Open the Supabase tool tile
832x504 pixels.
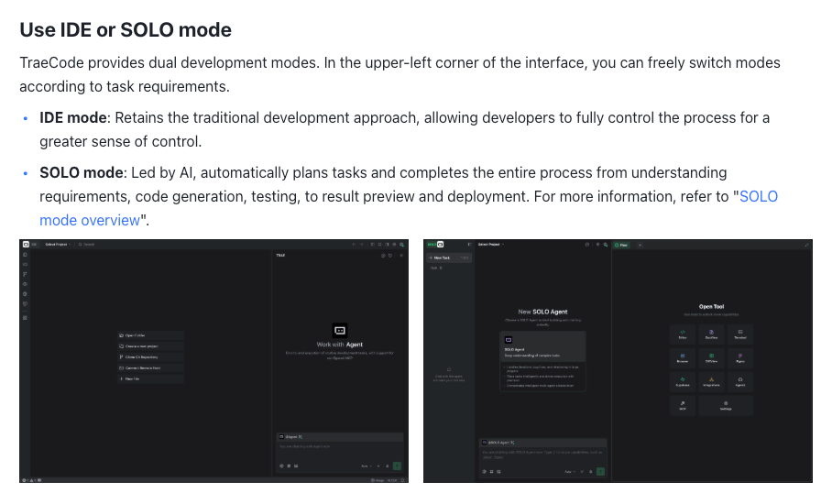683,382
